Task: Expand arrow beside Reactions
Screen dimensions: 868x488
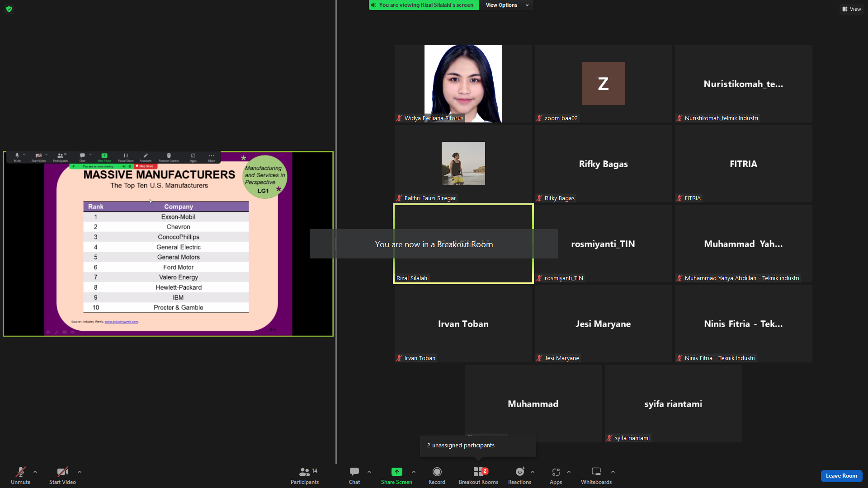Action: pyautogui.click(x=533, y=472)
